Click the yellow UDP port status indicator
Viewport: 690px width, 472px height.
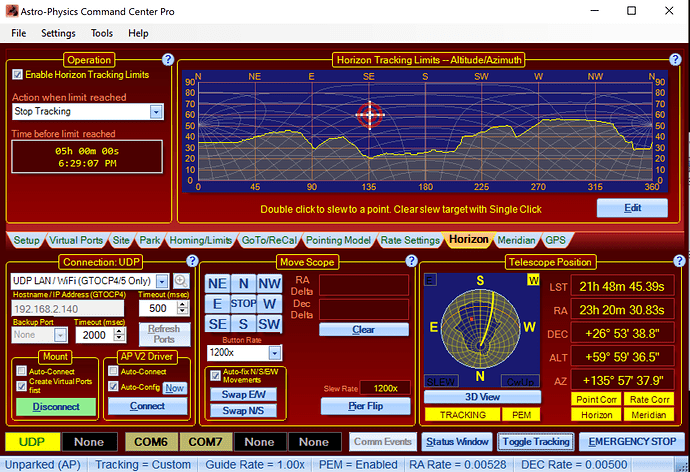pos(32,442)
